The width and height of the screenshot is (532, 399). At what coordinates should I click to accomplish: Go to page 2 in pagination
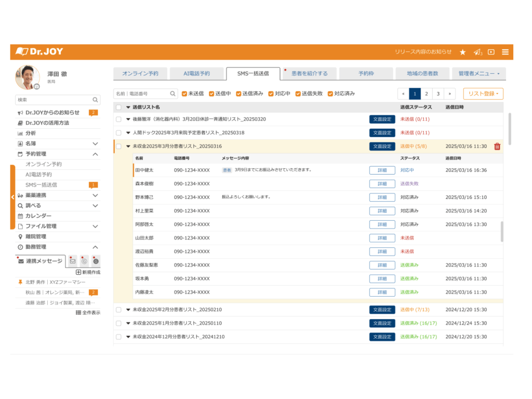tap(426, 94)
